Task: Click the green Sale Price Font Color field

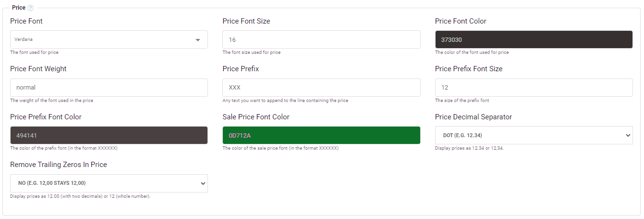Action: pyautogui.click(x=321, y=135)
